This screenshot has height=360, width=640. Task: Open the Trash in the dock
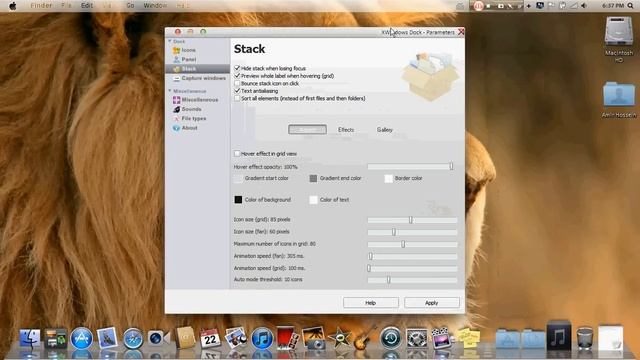pos(584,338)
